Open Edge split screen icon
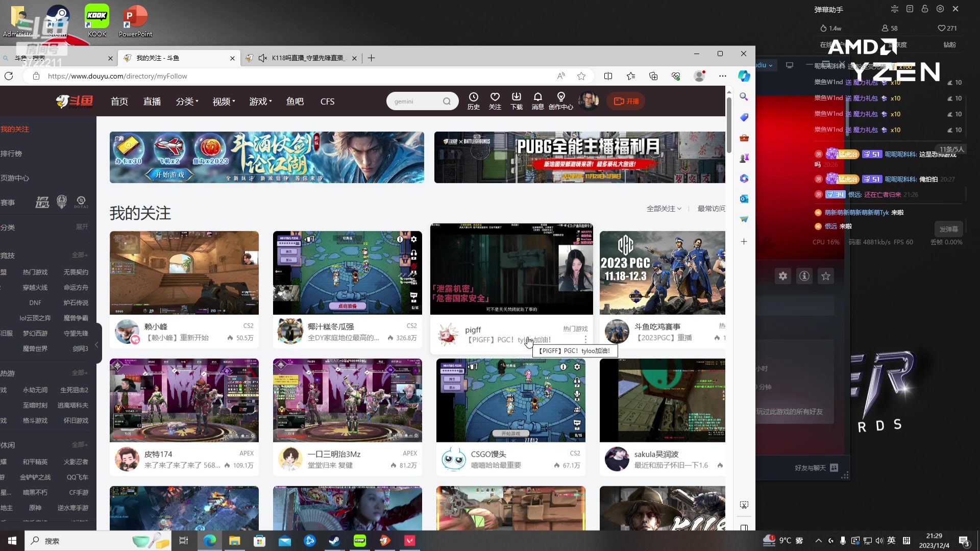 click(608, 76)
